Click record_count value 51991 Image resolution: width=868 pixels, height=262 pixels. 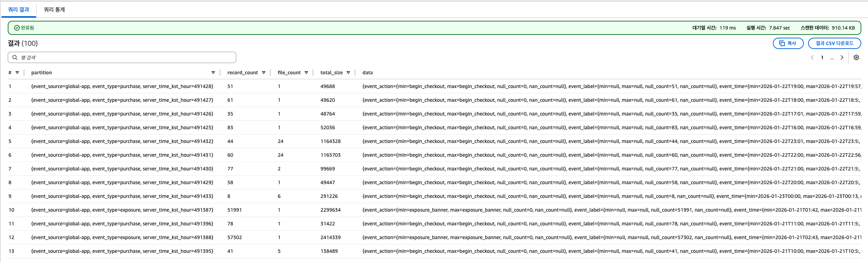click(x=234, y=210)
